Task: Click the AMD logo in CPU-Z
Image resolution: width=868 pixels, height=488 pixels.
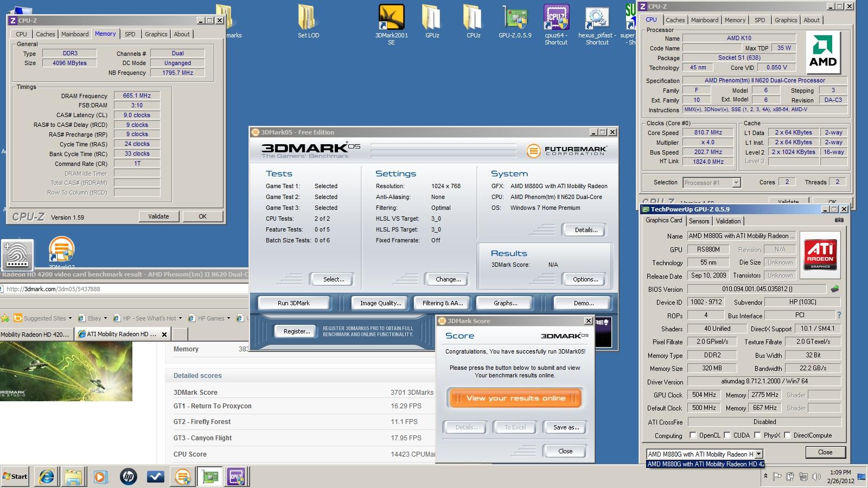Action: tap(822, 53)
